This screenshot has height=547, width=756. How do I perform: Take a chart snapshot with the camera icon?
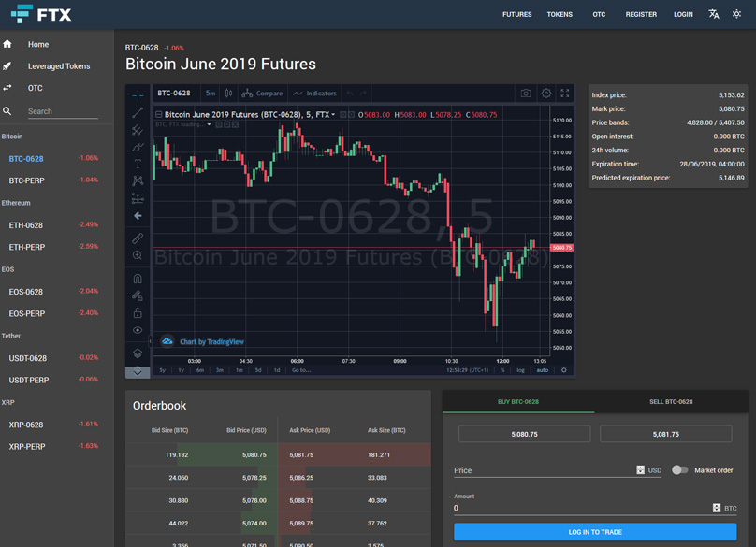tap(526, 94)
